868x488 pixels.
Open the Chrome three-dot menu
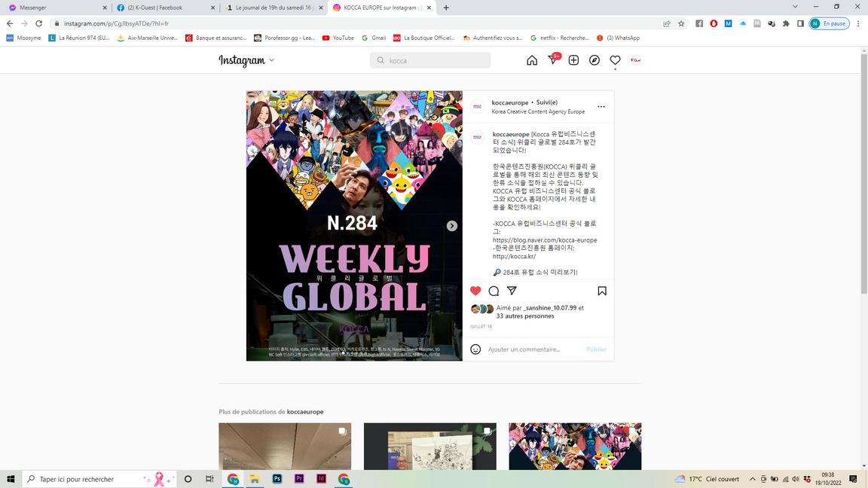point(858,23)
